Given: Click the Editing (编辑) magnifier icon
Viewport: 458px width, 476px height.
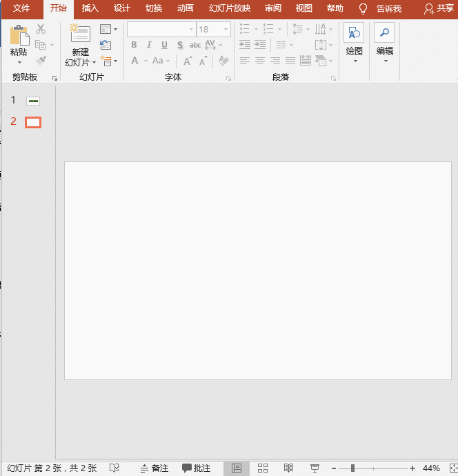Looking at the screenshot, I should (384, 34).
